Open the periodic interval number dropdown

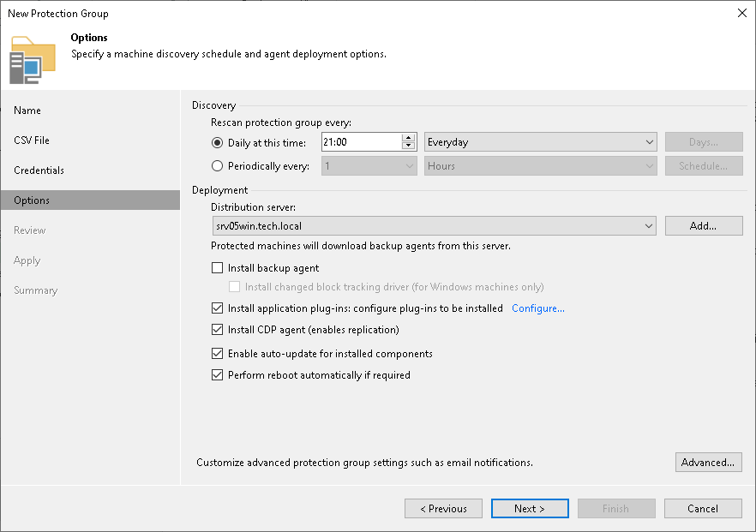pyautogui.click(x=369, y=166)
